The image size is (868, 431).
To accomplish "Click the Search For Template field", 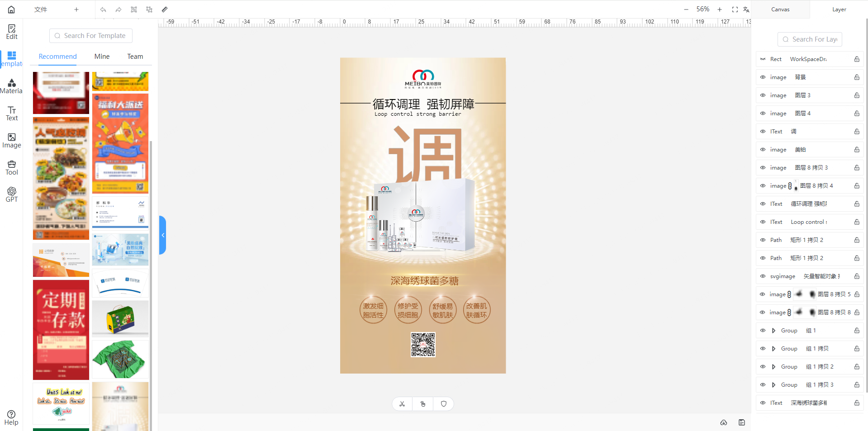I will pos(91,36).
